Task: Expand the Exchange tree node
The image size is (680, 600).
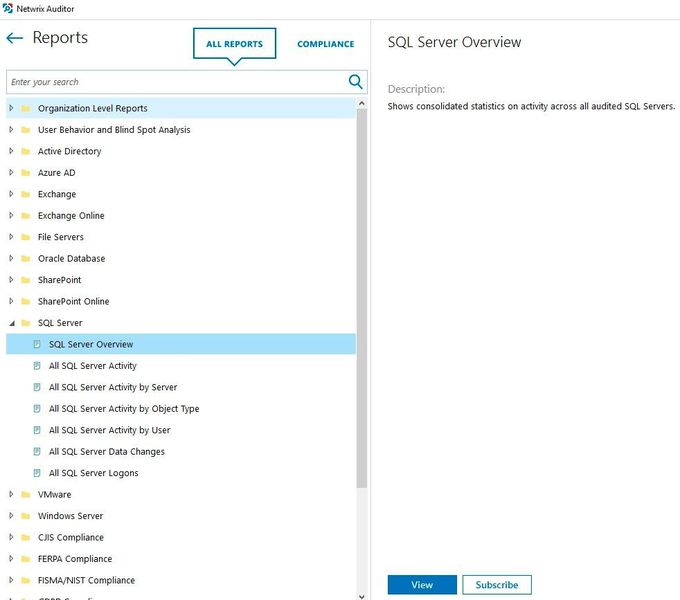Action: pyautogui.click(x=11, y=194)
